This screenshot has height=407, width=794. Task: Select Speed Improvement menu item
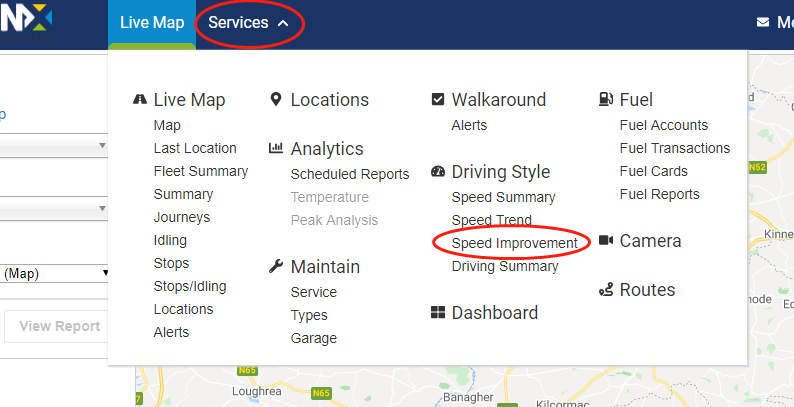514,243
